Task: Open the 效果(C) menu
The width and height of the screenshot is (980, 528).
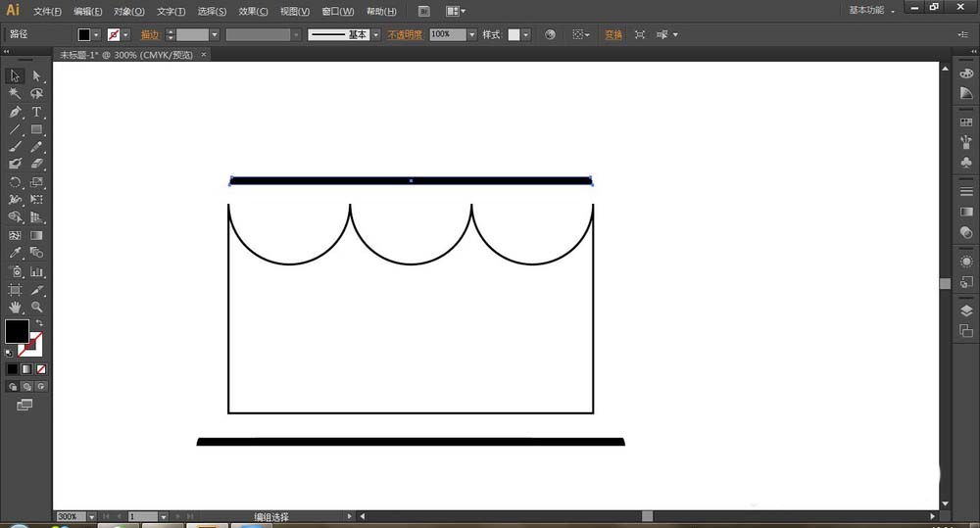Action: (x=253, y=12)
